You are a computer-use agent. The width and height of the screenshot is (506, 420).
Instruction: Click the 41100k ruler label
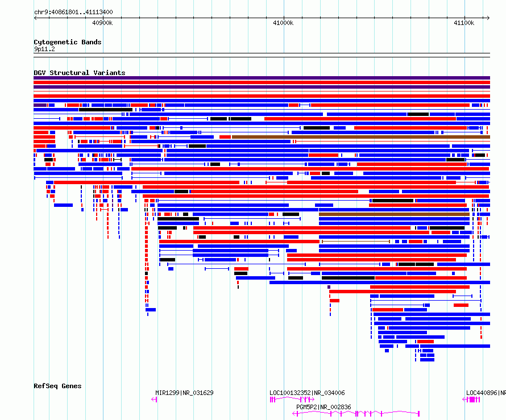(464, 23)
